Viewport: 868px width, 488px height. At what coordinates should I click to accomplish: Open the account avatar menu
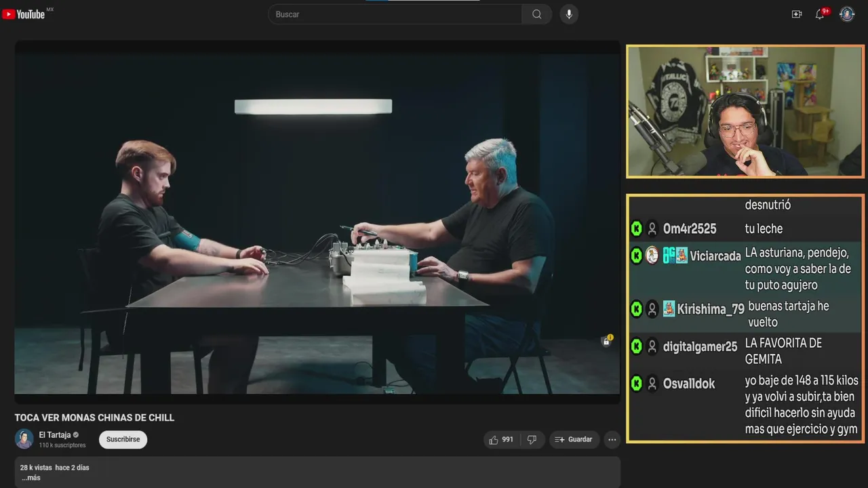tap(847, 14)
